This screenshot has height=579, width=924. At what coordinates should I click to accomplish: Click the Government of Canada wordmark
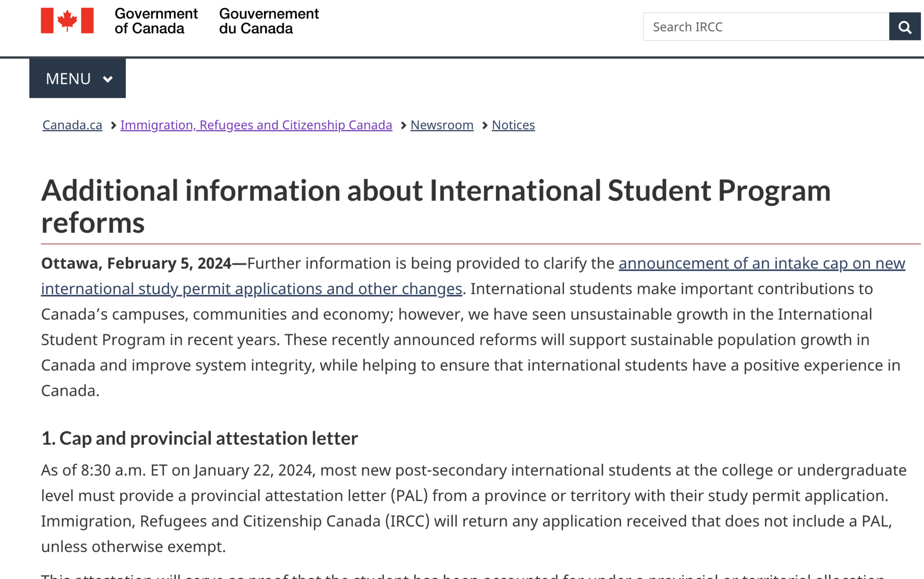[157, 20]
